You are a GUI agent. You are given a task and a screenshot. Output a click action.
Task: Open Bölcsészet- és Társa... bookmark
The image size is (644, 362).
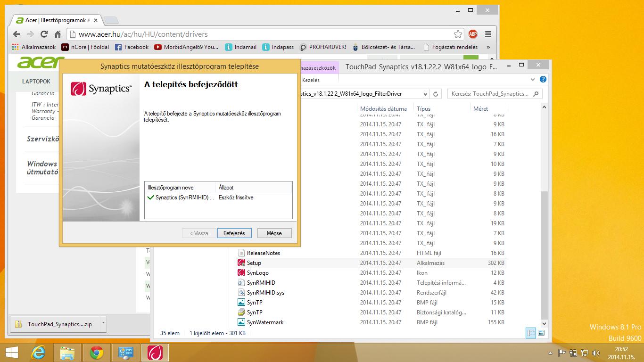(384, 47)
